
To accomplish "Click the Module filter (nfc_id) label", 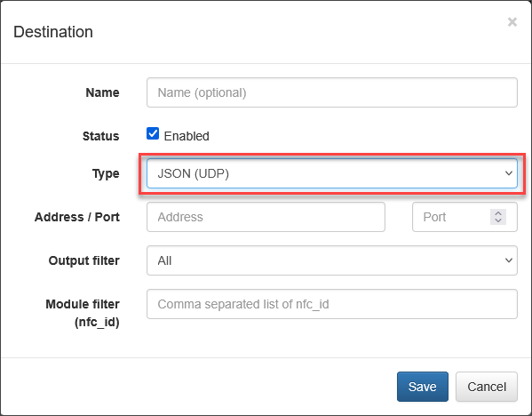I will click(83, 313).
